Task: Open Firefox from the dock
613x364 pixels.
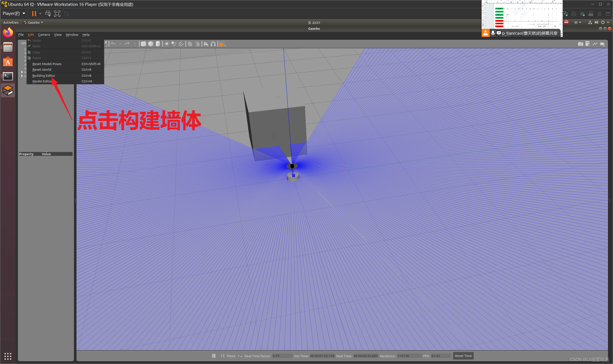Action: pyautogui.click(x=8, y=33)
